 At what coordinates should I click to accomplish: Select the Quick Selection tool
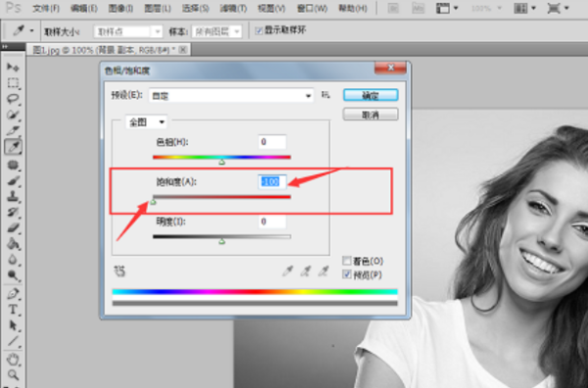13,115
